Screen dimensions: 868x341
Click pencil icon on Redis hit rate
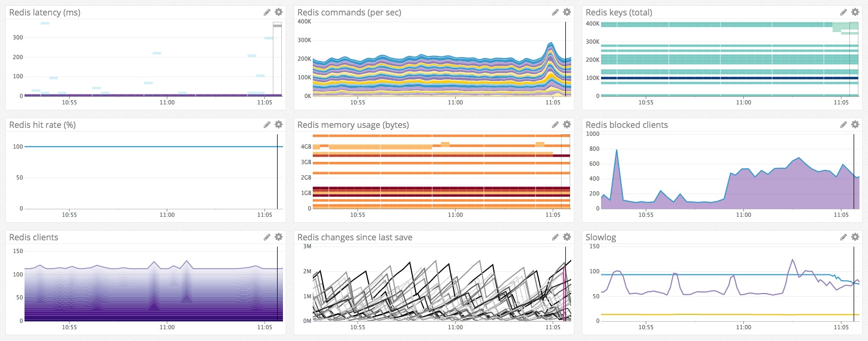[x=267, y=125]
